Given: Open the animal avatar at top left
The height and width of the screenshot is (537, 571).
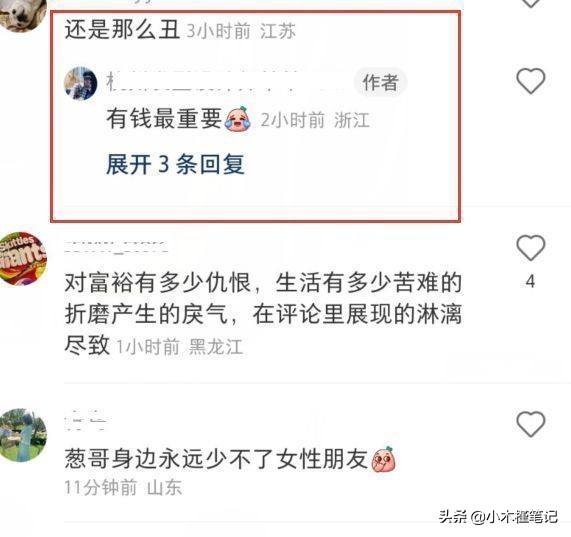Looking at the screenshot, I should click(x=23, y=15).
